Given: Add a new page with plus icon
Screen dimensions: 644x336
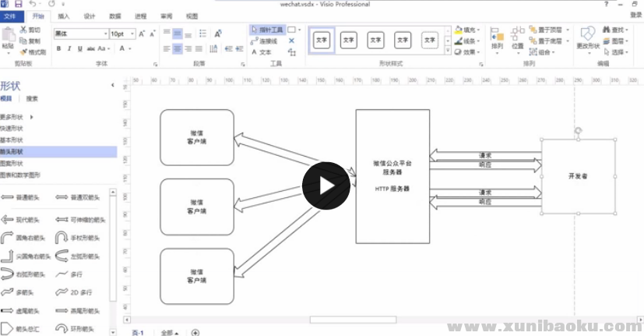Looking at the screenshot, I should coord(195,332).
